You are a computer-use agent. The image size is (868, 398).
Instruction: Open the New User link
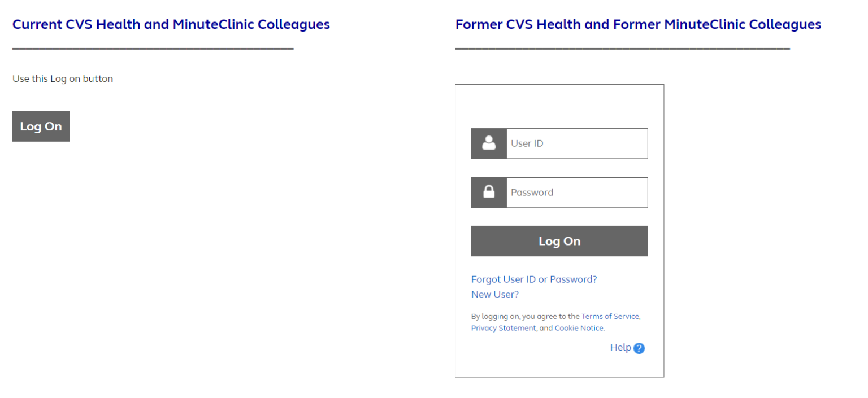pos(495,295)
